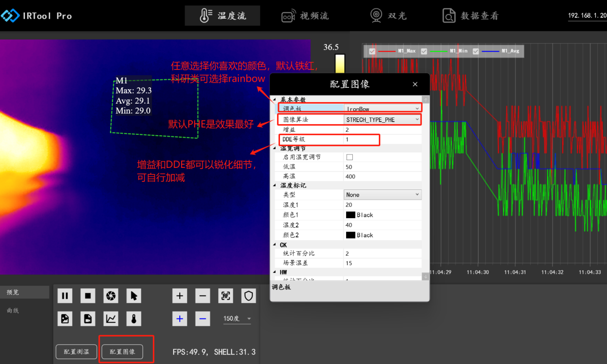
Task: Pick the 颜色1 Black color swatch
Action: [x=350, y=215]
